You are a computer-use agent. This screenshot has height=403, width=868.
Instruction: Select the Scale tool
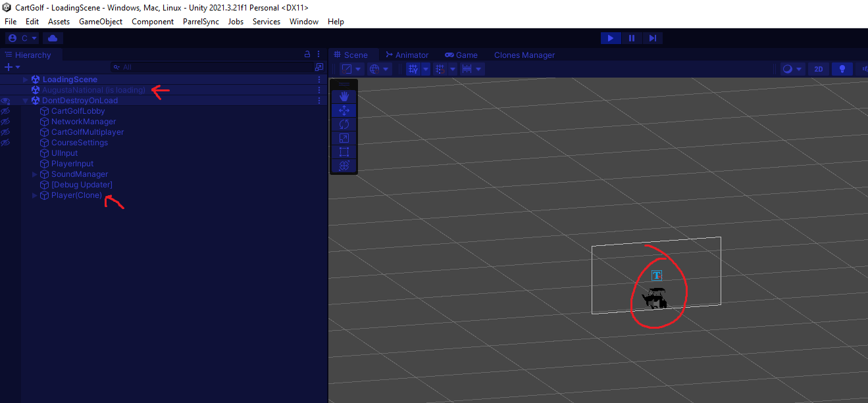click(344, 137)
